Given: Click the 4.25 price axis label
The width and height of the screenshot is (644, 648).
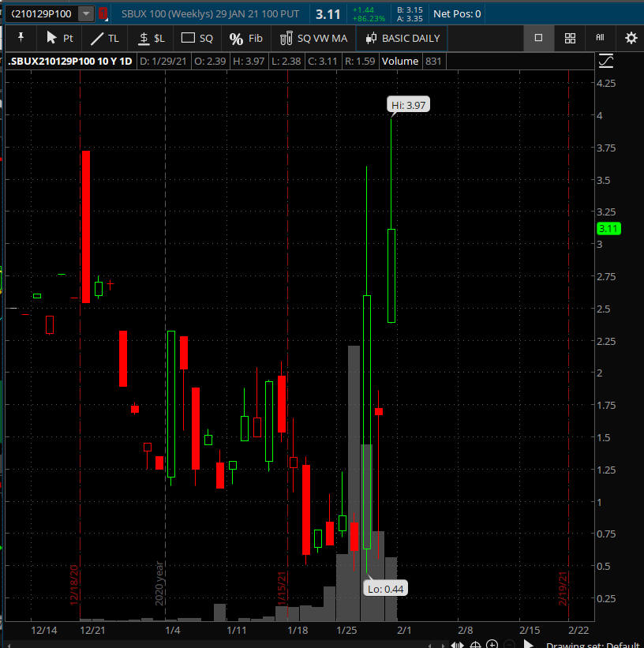Looking at the screenshot, I should [606, 83].
